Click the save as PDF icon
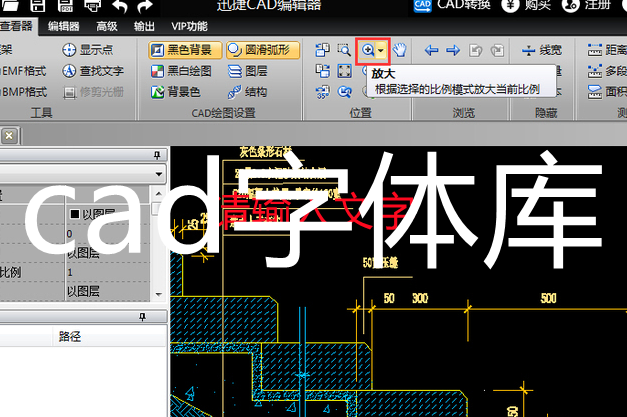This screenshot has width=627, height=417. (x=66, y=6)
